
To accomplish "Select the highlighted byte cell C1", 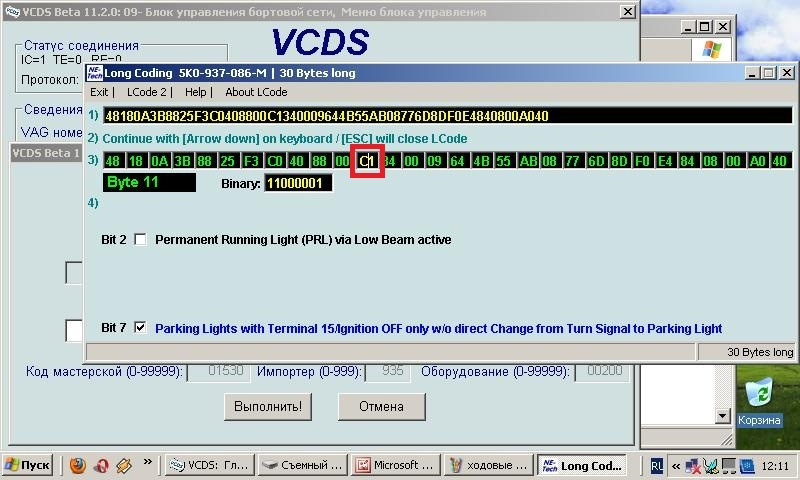I will (367, 161).
